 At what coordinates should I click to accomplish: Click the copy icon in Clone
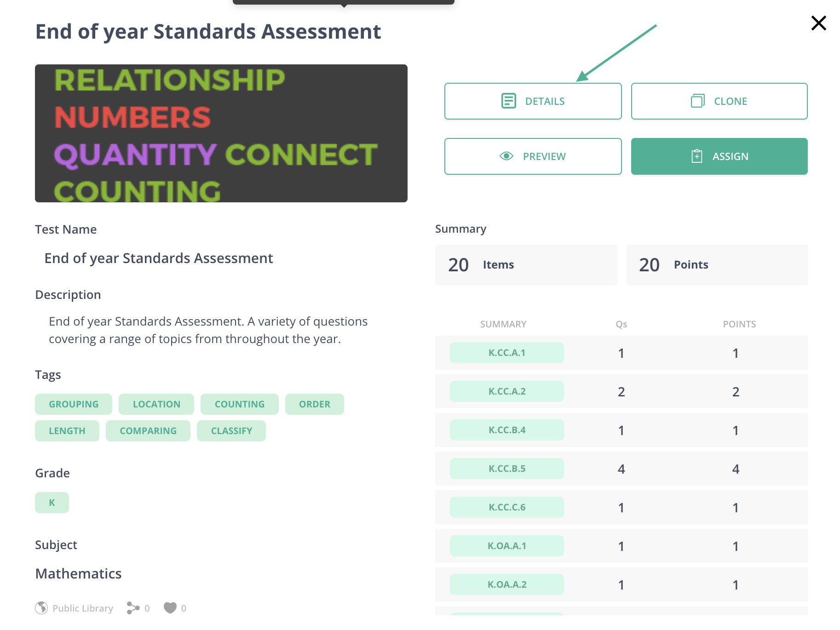[697, 101]
